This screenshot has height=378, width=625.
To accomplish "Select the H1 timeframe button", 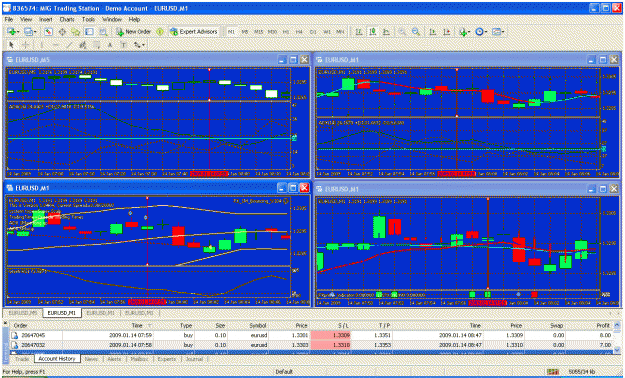I will (286, 32).
